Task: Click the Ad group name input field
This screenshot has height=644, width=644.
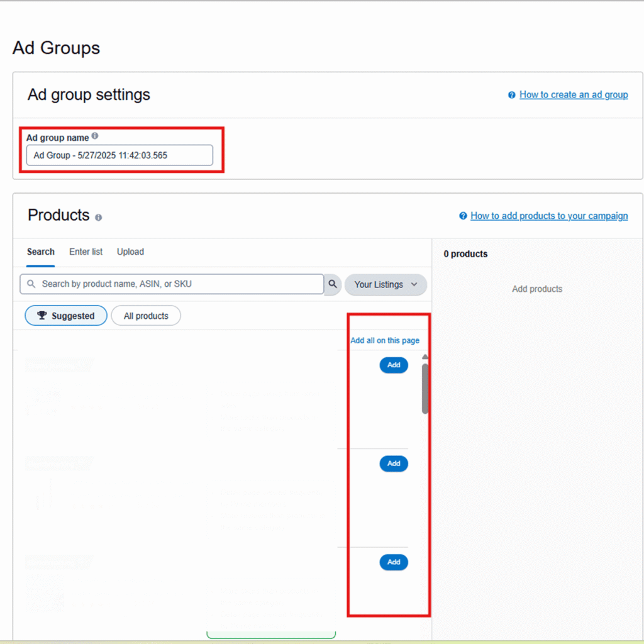Action: pos(119,155)
